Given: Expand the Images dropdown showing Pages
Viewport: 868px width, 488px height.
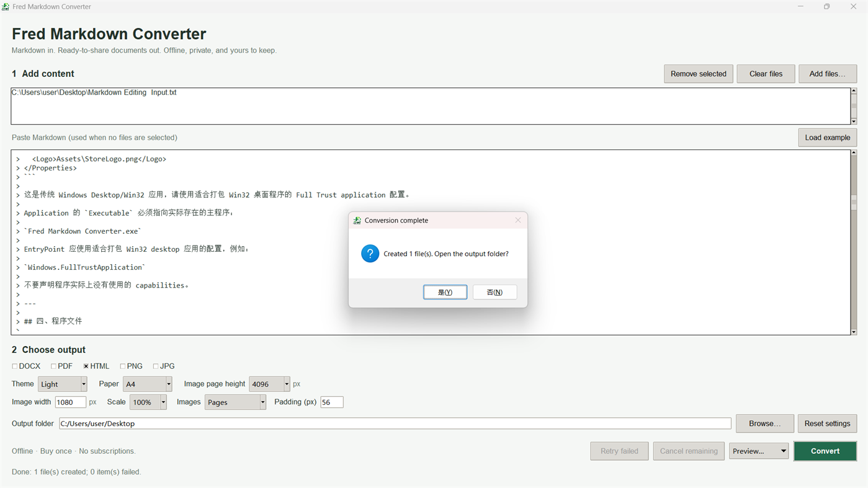Looking at the screenshot, I should (x=235, y=402).
